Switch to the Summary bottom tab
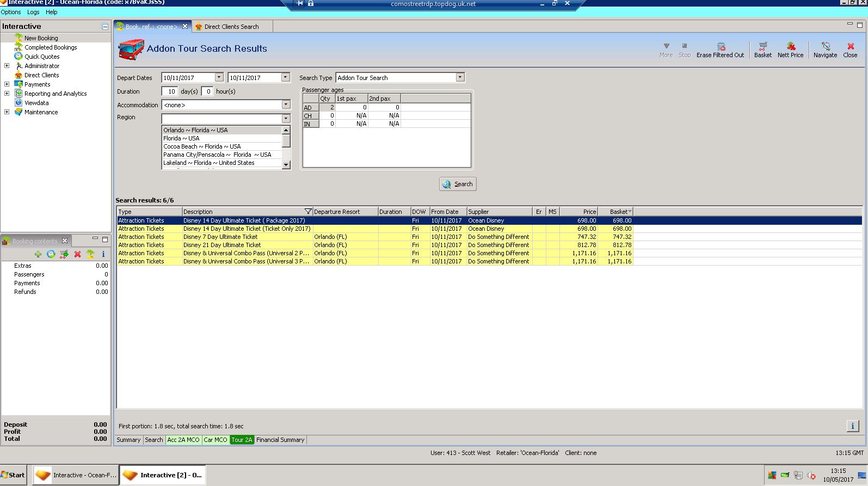Image resolution: width=868 pixels, height=486 pixels. coord(128,440)
